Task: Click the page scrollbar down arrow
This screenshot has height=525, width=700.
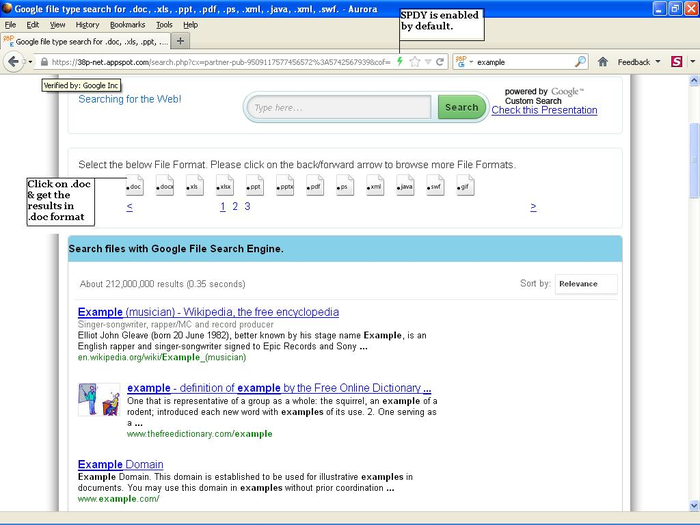Action: pyautogui.click(x=694, y=505)
